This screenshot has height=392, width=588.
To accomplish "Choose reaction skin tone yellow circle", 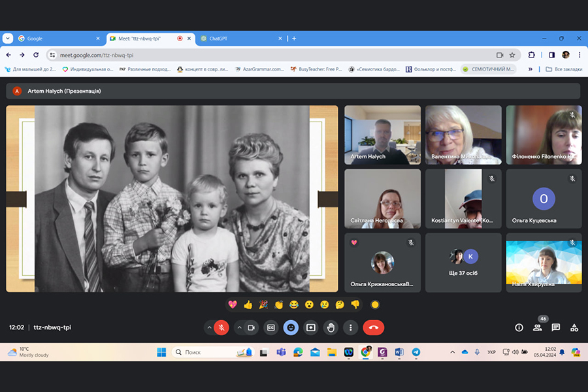I will pyautogui.click(x=375, y=304).
